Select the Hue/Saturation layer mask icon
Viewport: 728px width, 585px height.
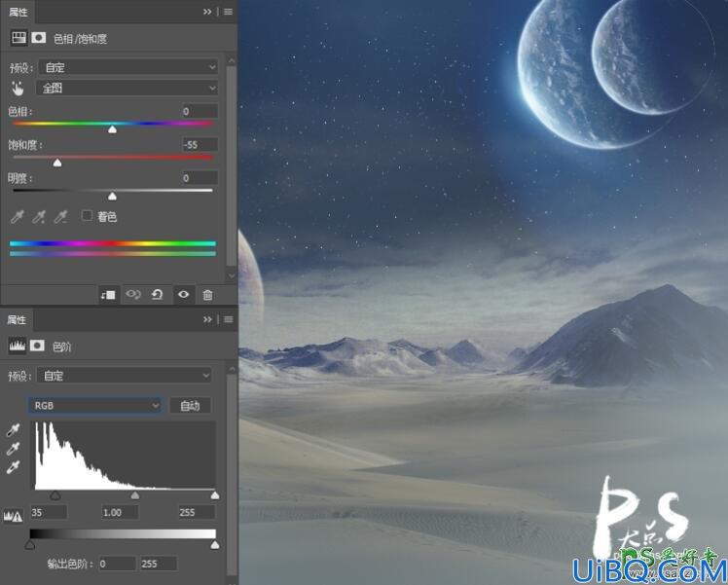coord(39,38)
